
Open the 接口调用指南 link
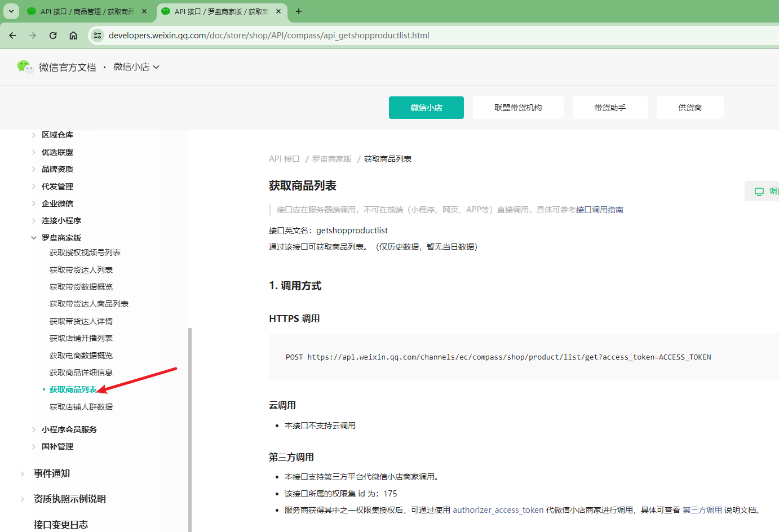pos(600,210)
